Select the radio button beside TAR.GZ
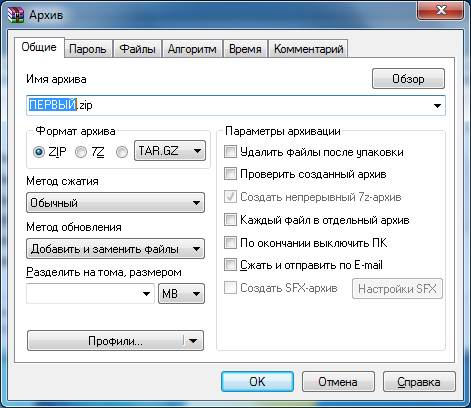This screenshot has width=471, height=408. [122, 152]
